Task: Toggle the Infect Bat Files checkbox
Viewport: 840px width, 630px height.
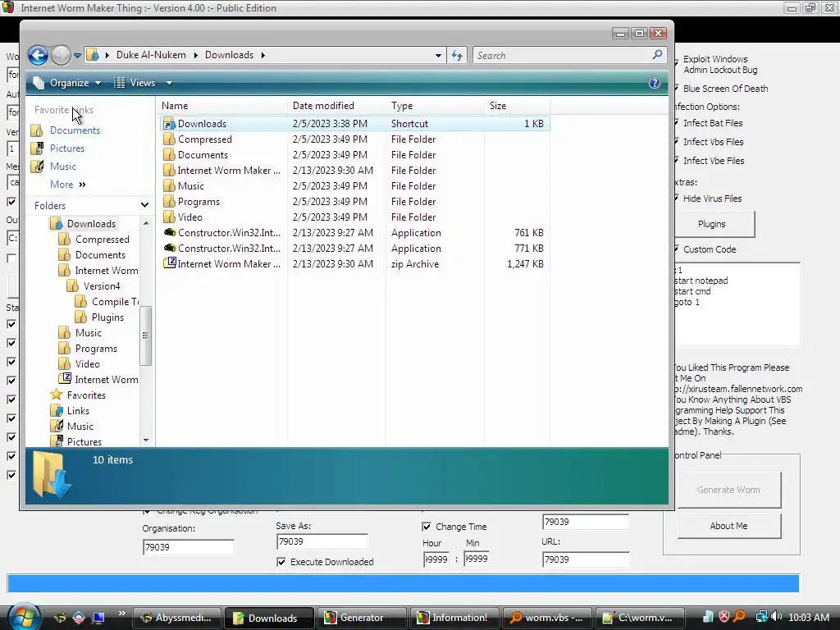Action: [677, 123]
